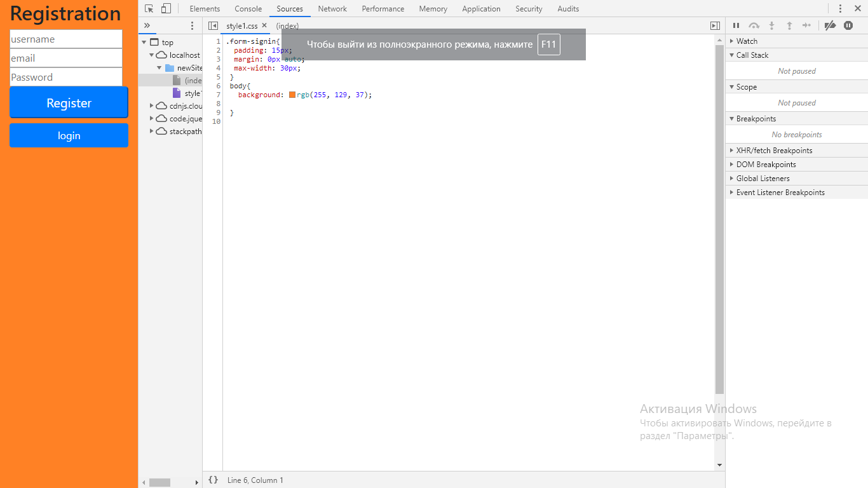Collapse the localhost tree node

pyautogui.click(x=152, y=55)
